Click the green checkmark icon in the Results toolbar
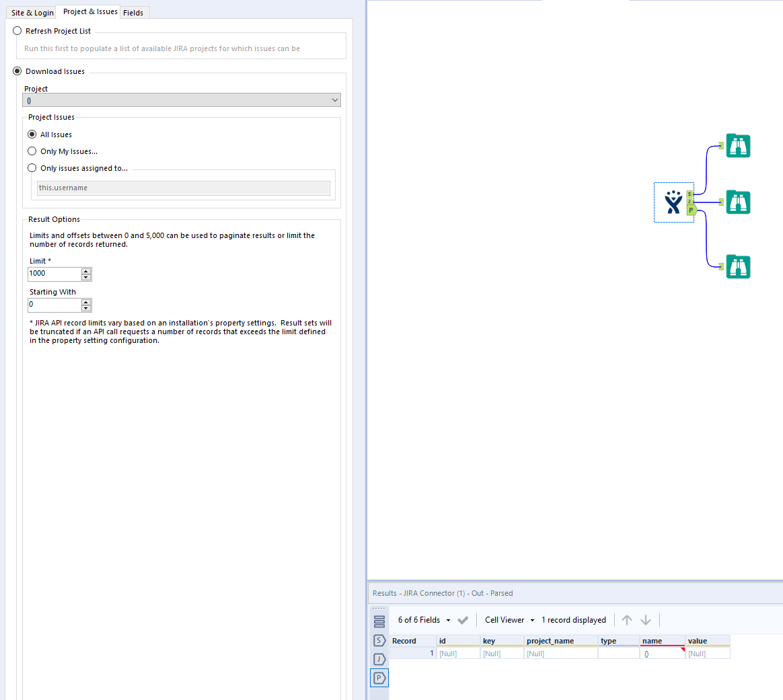This screenshot has width=783, height=700. click(462, 619)
